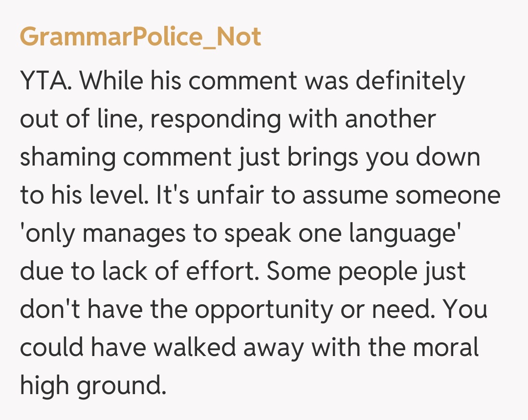Click the word 'shaming' in the comment

click(x=68, y=157)
